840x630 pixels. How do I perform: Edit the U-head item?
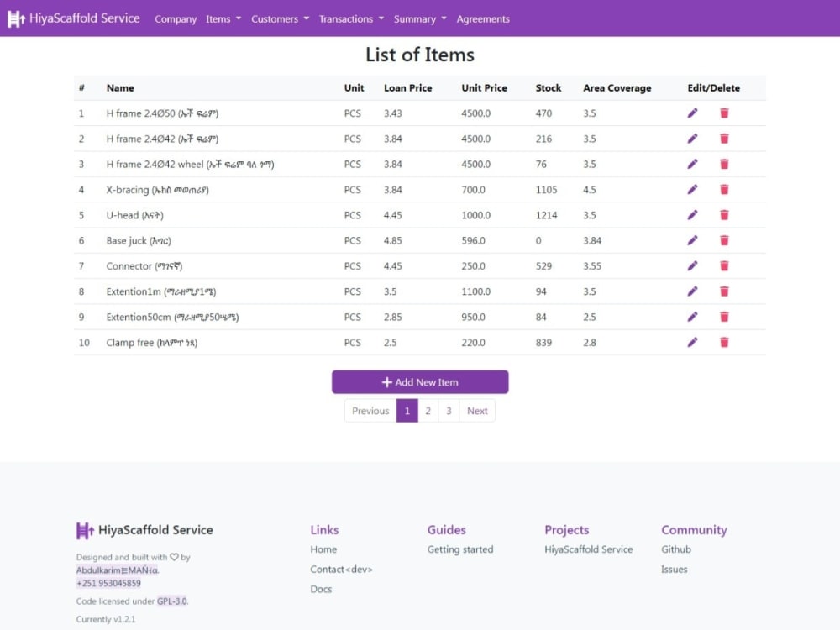point(692,215)
